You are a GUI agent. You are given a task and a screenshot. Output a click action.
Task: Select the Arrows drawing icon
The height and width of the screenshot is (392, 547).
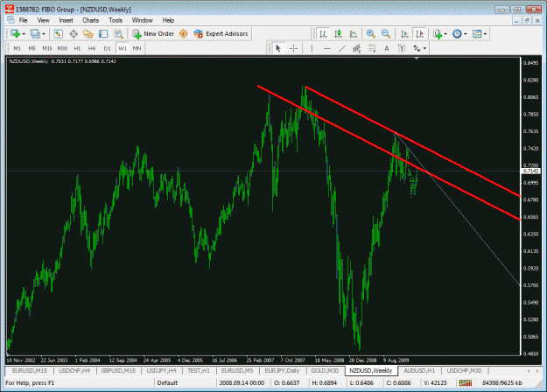pyautogui.click(x=417, y=48)
